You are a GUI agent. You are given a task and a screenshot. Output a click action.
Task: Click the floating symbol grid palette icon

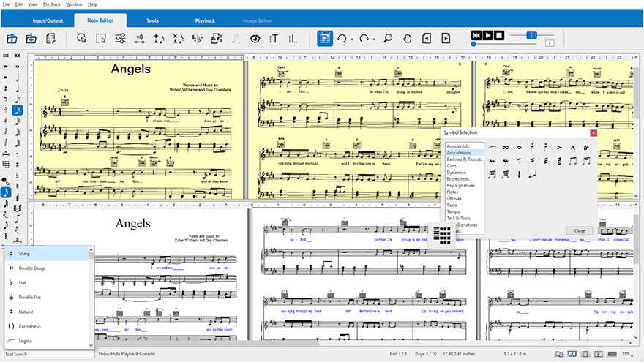click(442, 235)
